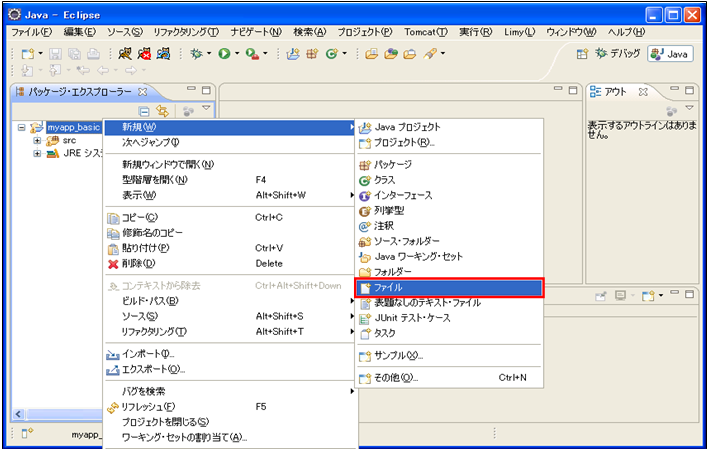Switch to the Java perspective button
The width and height of the screenshot is (709, 451).
point(670,53)
